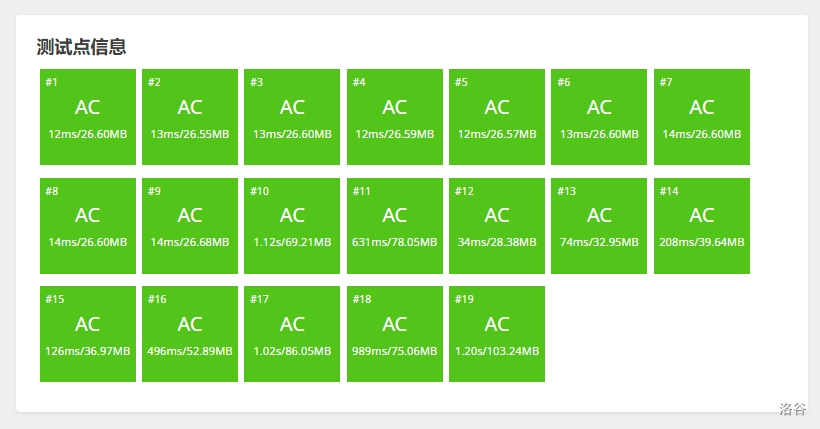
Task: Select test case #14 showing 208ms/39.64MB
Action: pyautogui.click(x=702, y=226)
